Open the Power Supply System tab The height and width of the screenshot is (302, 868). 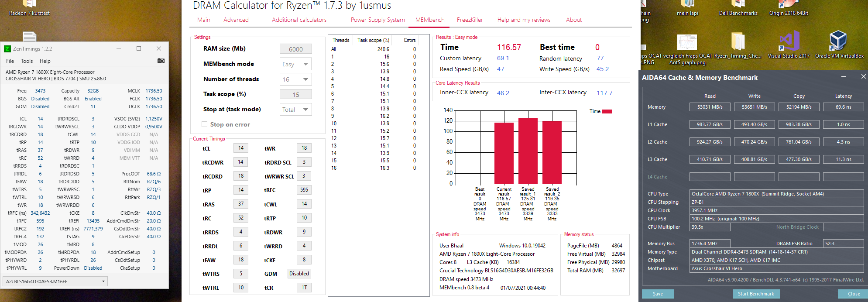(378, 20)
